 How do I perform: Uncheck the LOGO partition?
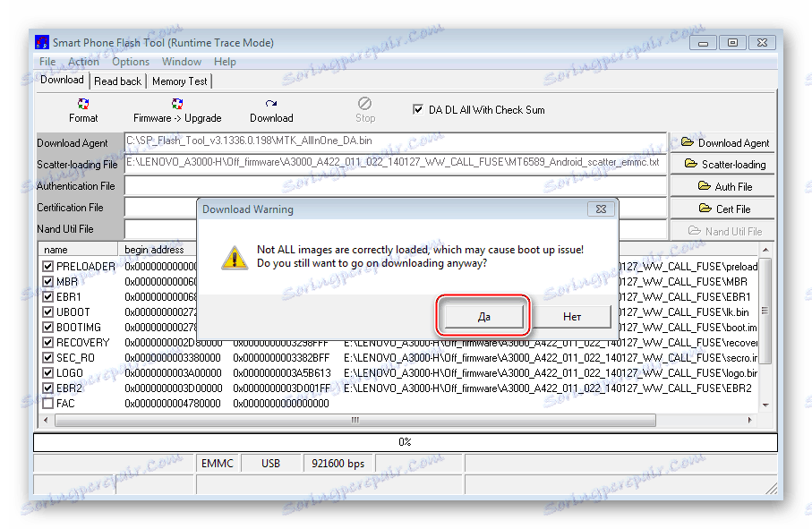tap(48, 373)
